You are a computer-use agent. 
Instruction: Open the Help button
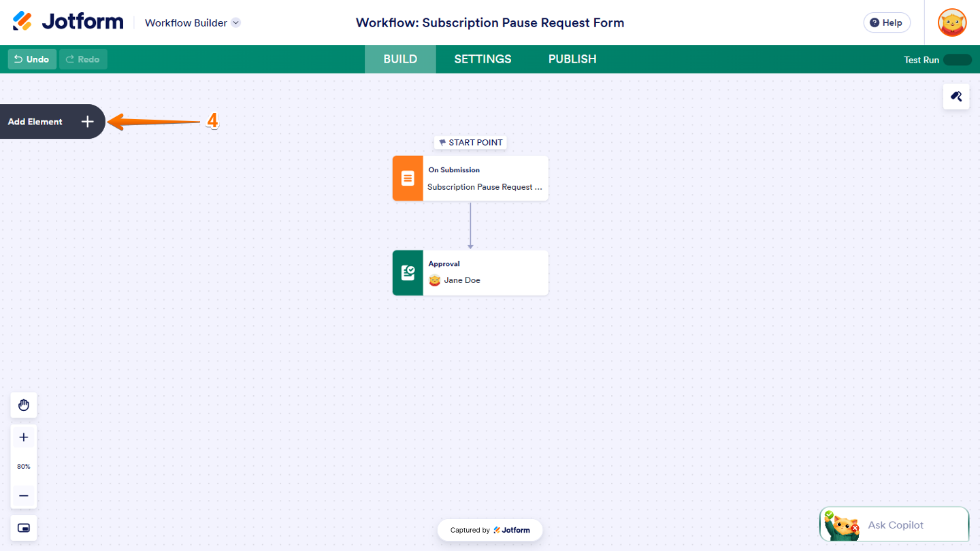coord(887,22)
